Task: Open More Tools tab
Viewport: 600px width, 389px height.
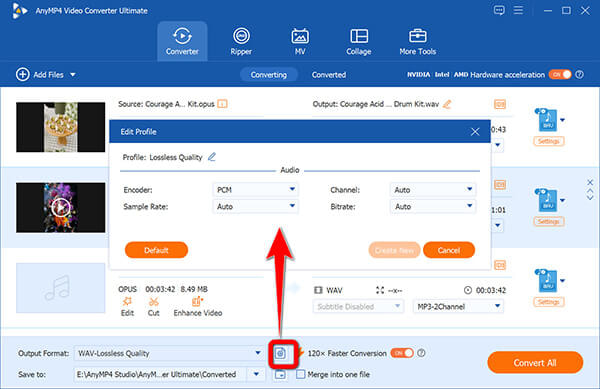Action: (417, 41)
